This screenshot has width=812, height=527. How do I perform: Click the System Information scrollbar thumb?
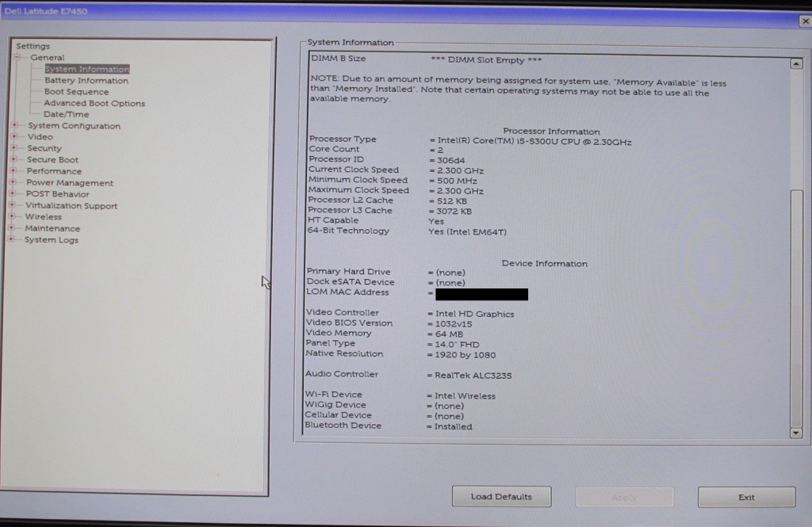tap(796, 308)
